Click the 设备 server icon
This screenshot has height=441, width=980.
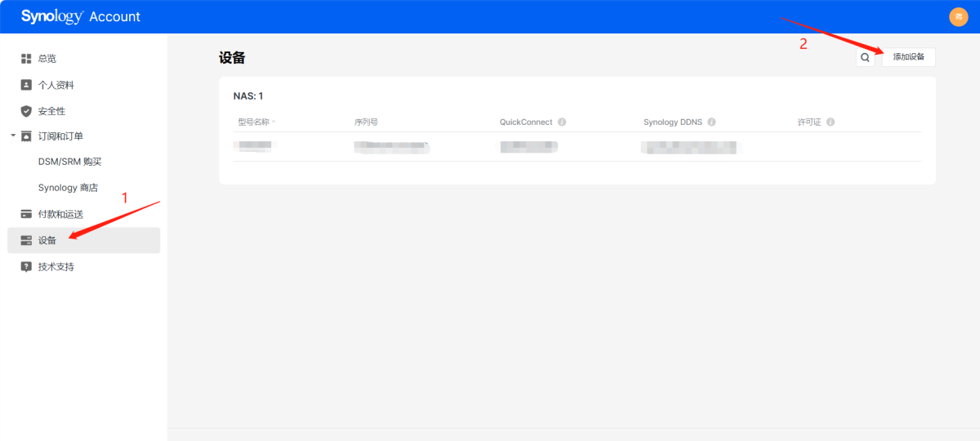(26, 240)
